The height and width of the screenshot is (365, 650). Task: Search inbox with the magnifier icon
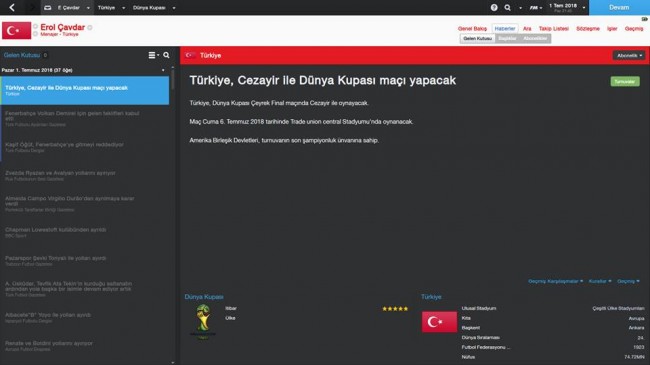(x=166, y=55)
